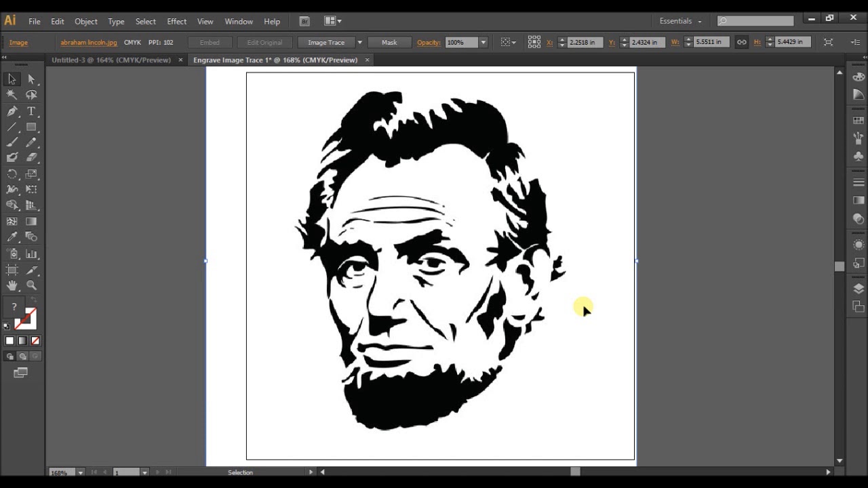Click the Image Trace button
The width and height of the screenshot is (868, 488).
click(x=326, y=42)
